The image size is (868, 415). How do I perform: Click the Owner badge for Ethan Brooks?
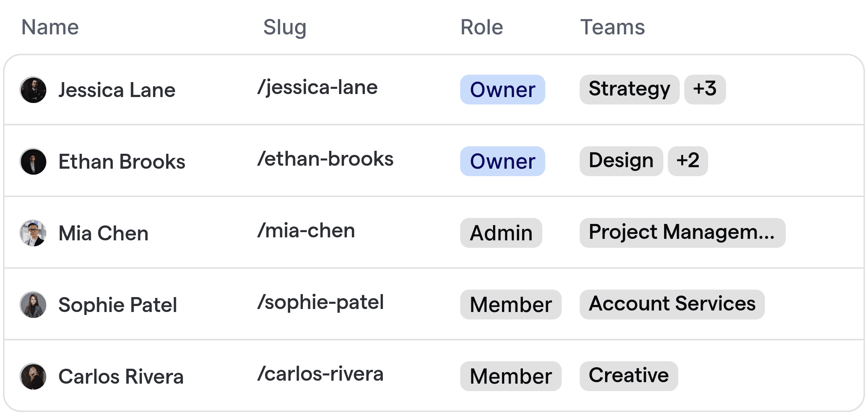click(x=502, y=161)
